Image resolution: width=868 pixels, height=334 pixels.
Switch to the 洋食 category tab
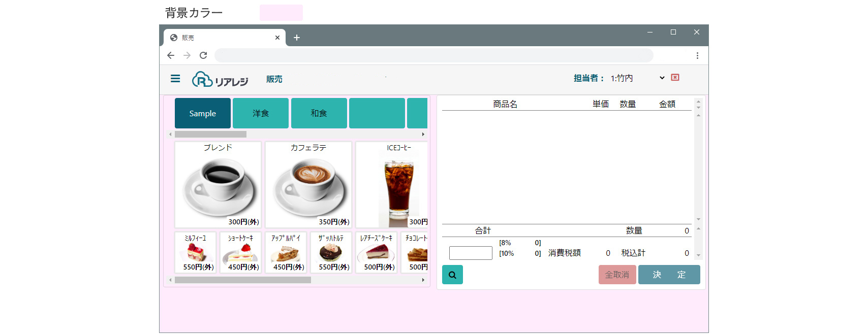(x=261, y=113)
